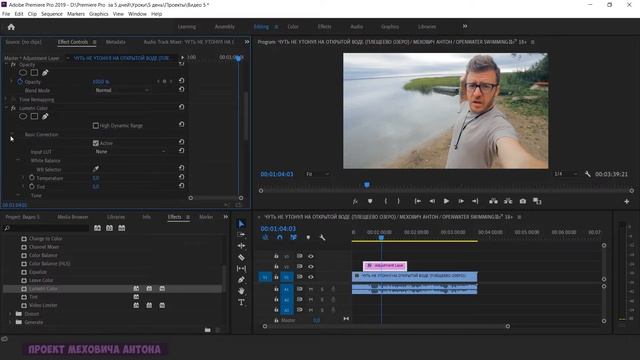The height and width of the screenshot is (360, 640).
Task: Expand the Generate effects folder
Action: [x=10, y=322]
